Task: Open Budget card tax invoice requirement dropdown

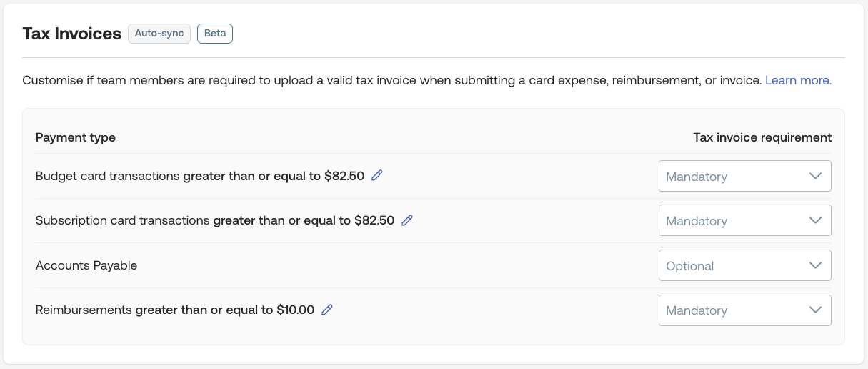Action: [744, 176]
